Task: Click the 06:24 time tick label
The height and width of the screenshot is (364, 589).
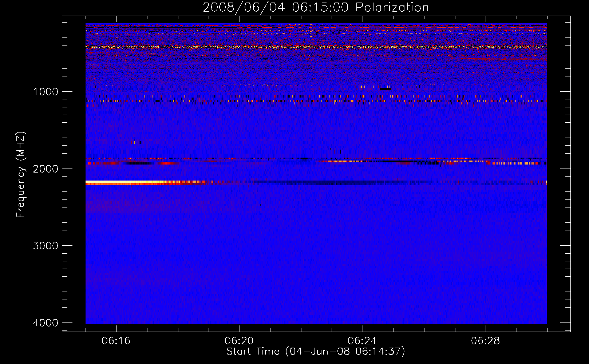Action: click(362, 341)
